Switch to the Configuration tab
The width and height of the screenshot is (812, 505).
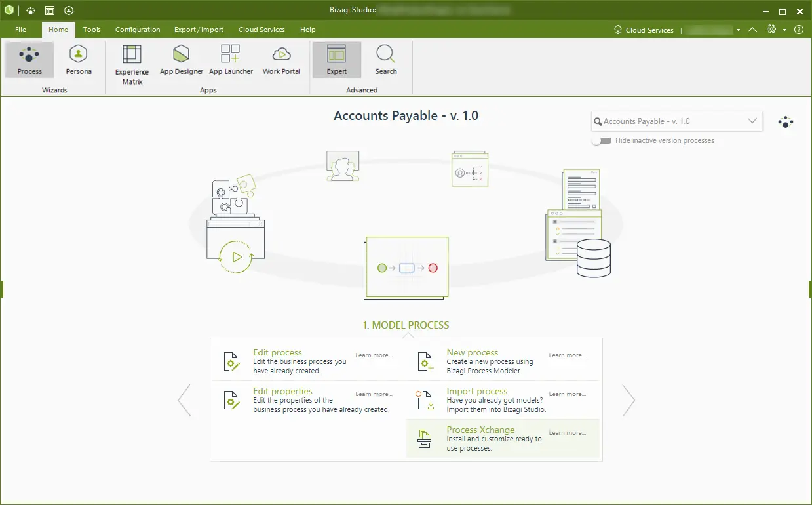pos(138,30)
